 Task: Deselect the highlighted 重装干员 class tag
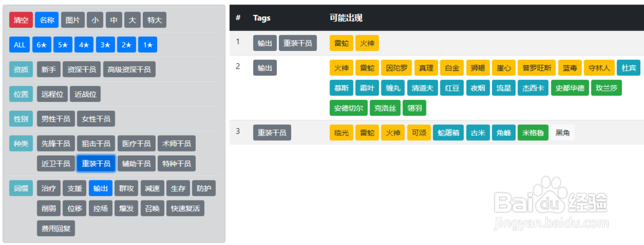pyautogui.click(x=96, y=164)
